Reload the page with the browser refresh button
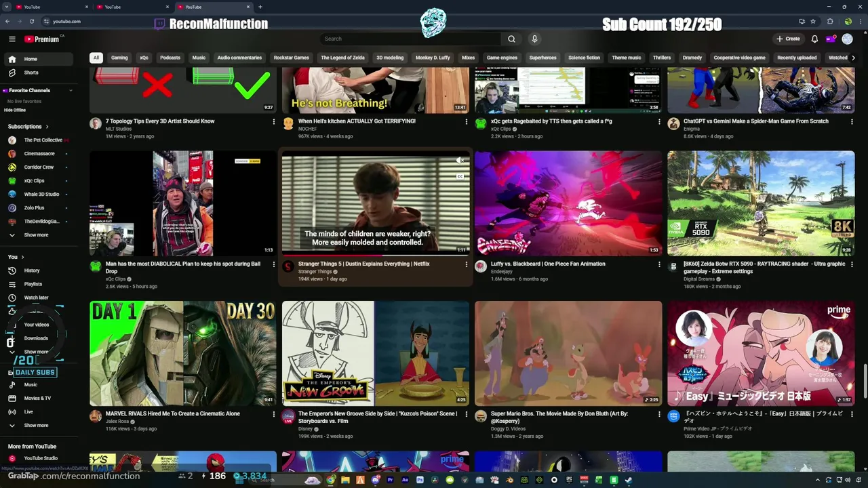 [31, 21]
